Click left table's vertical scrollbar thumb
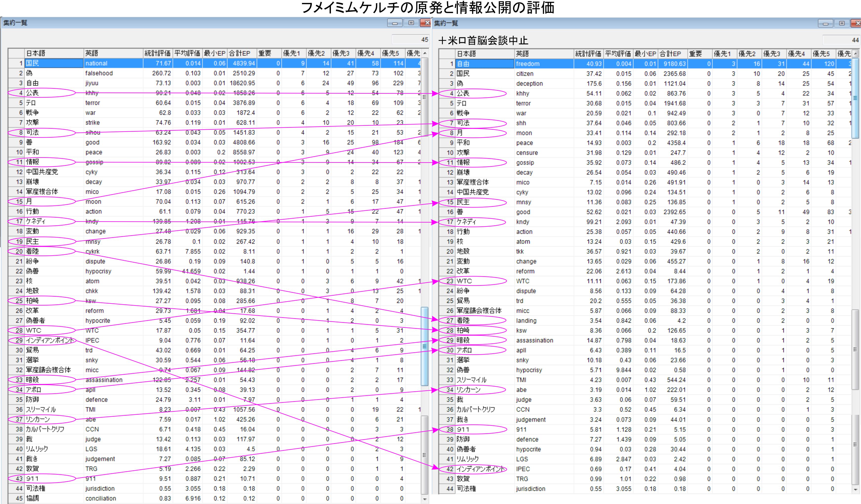This screenshot has width=861, height=504. click(x=425, y=346)
